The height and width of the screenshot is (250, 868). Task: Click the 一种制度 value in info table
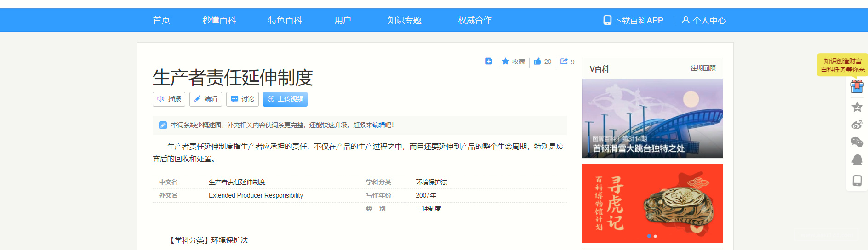tap(428, 209)
